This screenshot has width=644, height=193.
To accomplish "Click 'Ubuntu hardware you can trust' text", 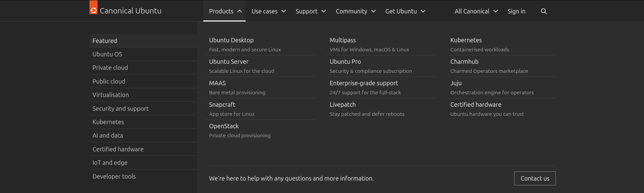I will [487, 114].
